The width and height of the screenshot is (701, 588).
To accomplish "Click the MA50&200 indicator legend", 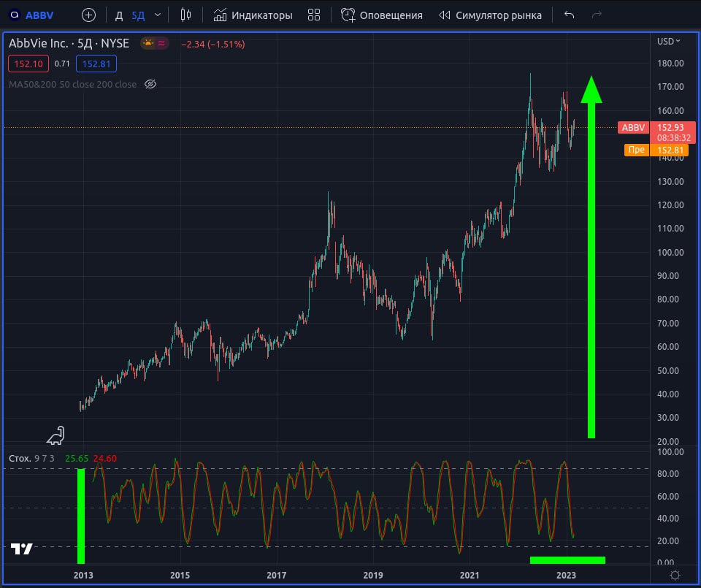I will [x=72, y=84].
